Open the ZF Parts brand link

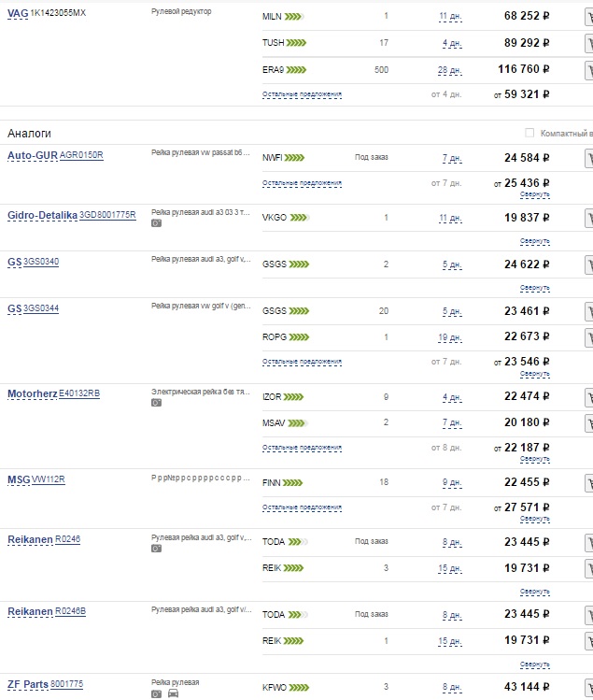pyautogui.click(x=28, y=684)
